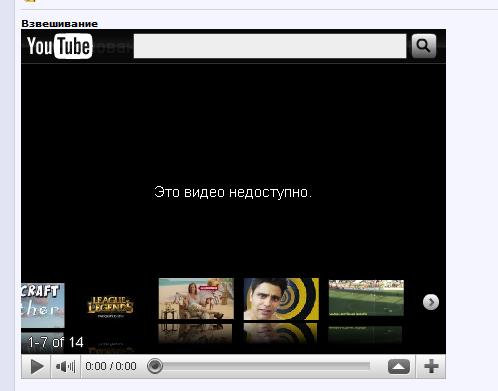The height and width of the screenshot is (391, 498).
Task: Click the seek bar position knob
Action: point(155,366)
